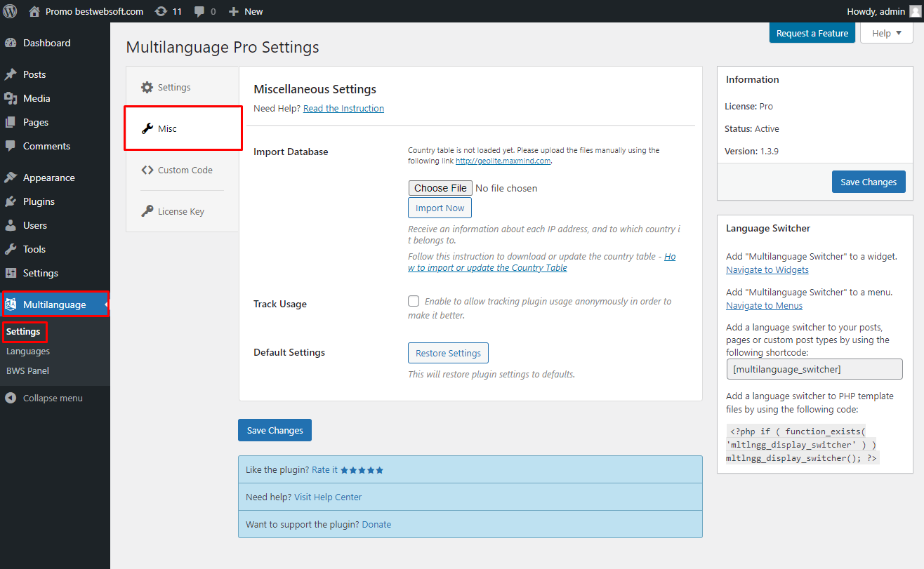Image resolution: width=924 pixels, height=569 pixels.
Task: Follow the Navigate to Widgets link
Action: pyautogui.click(x=767, y=269)
